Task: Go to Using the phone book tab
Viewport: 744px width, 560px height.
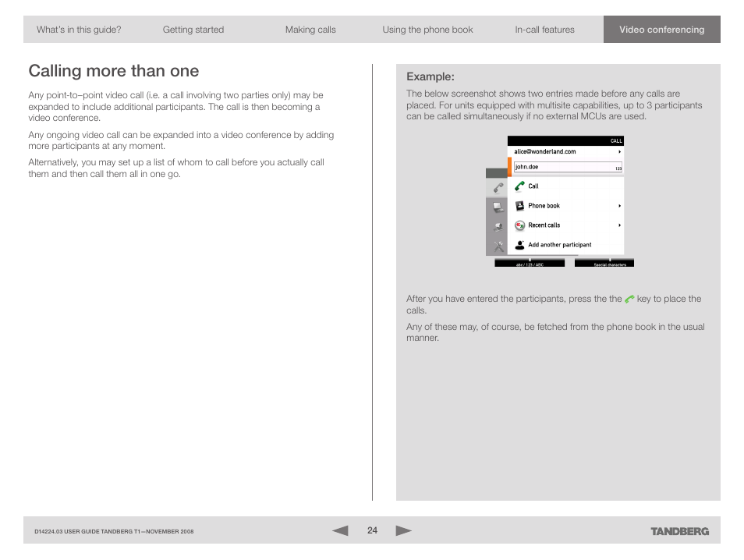Action: pos(427,30)
